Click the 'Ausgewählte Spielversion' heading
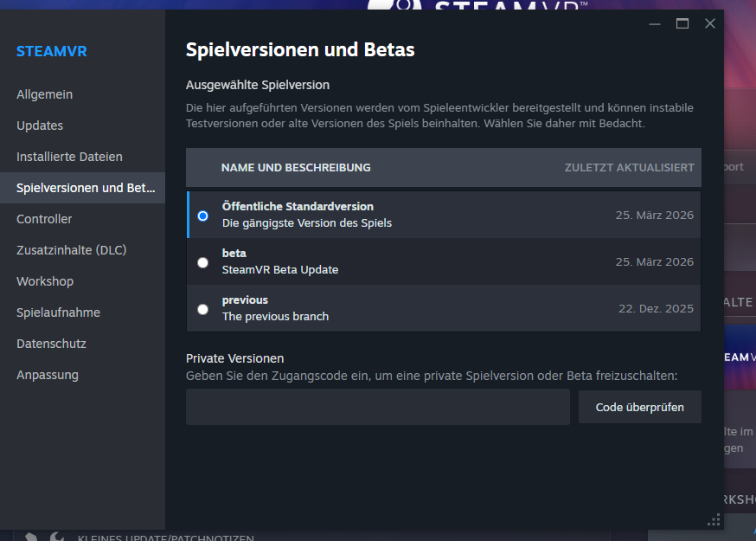Image resolution: width=756 pixels, height=541 pixels. click(x=258, y=85)
